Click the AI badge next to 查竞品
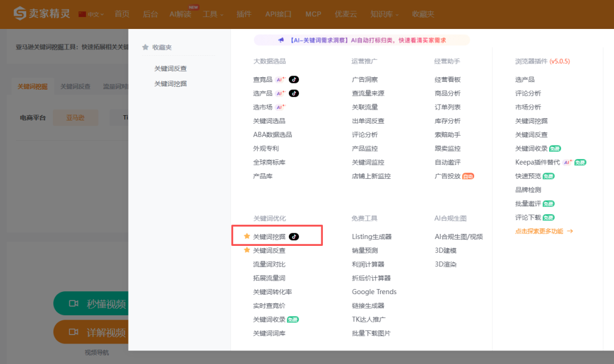The height and width of the screenshot is (364, 614). [x=280, y=80]
